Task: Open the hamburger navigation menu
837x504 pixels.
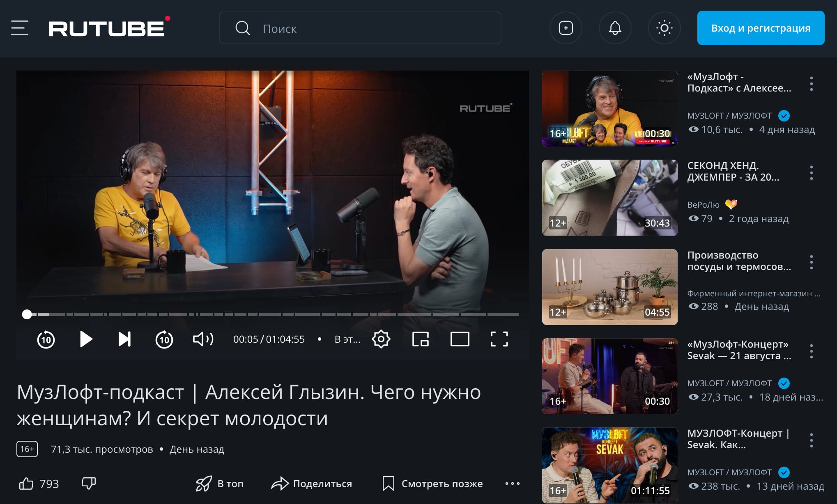Action: point(19,28)
